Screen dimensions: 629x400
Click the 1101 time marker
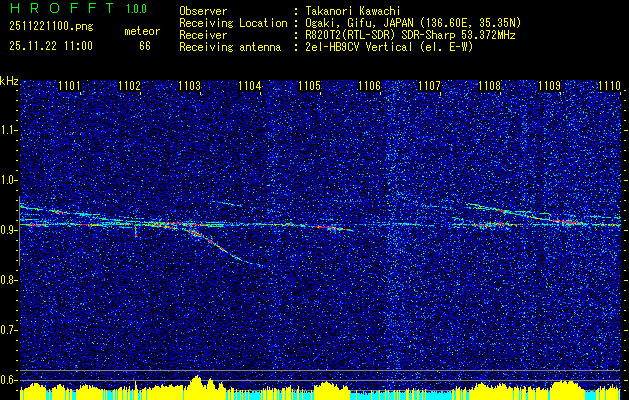tap(69, 86)
